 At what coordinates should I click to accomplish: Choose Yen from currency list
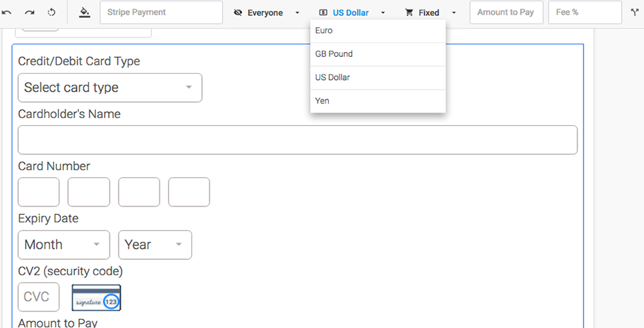pyautogui.click(x=378, y=101)
